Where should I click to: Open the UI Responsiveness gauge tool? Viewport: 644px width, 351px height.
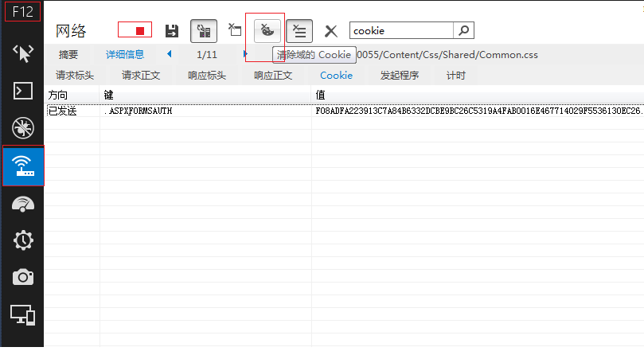[23, 204]
